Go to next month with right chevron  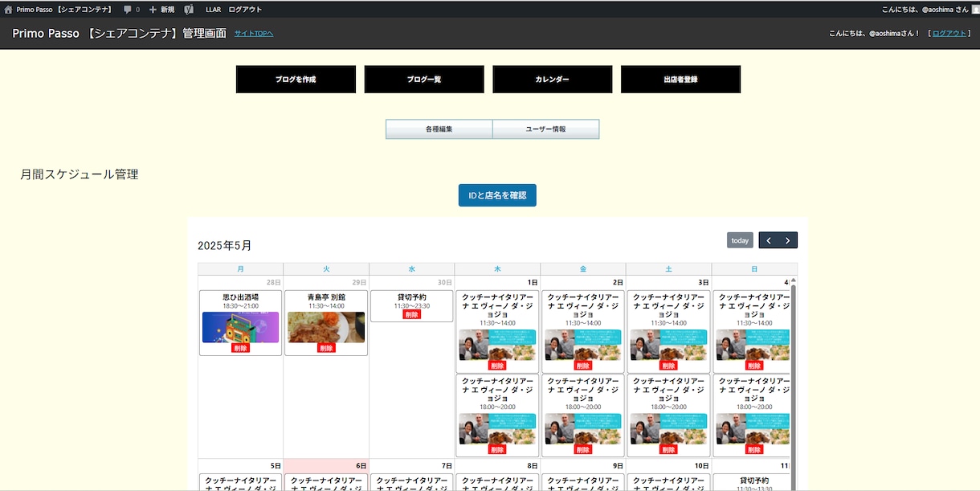pyautogui.click(x=788, y=240)
